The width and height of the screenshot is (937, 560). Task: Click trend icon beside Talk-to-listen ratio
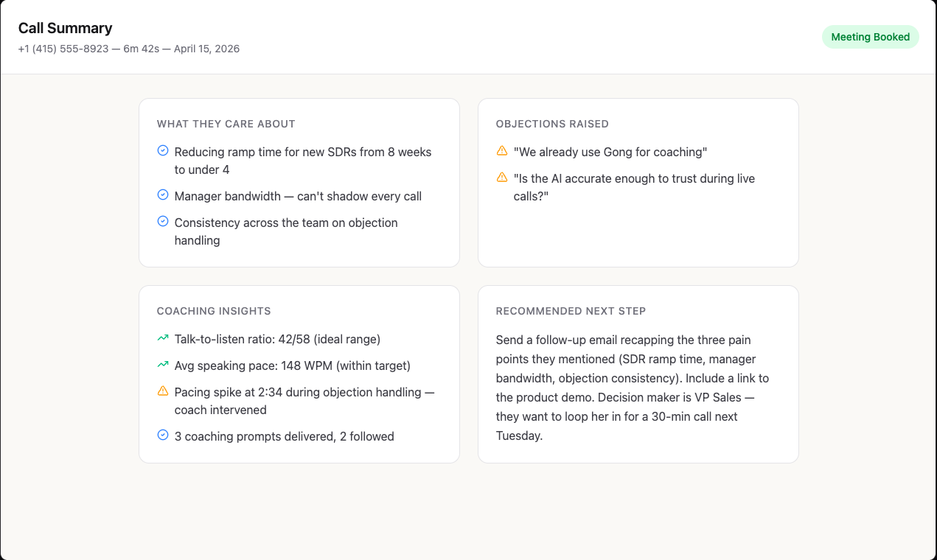coord(163,339)
